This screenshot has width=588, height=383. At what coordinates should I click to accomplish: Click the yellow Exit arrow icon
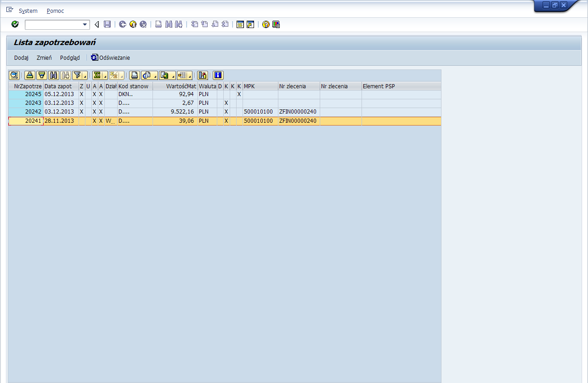(x=133, y=24)
